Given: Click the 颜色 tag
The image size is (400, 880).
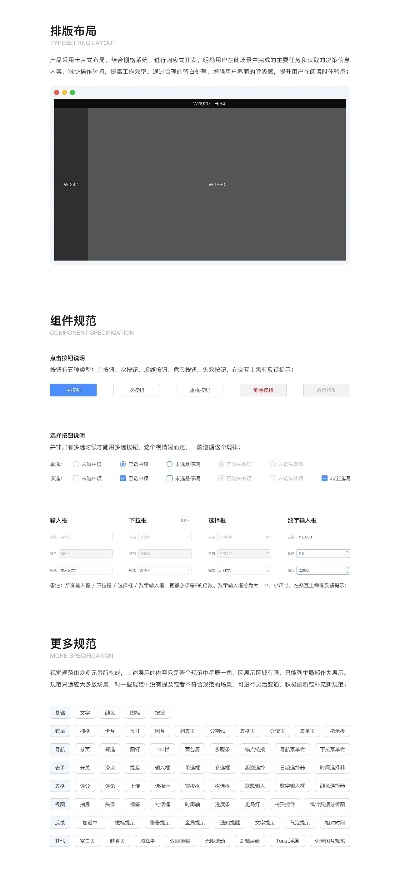Looking at the screenshot, I should pyautogui.click(x=110, y=713).
